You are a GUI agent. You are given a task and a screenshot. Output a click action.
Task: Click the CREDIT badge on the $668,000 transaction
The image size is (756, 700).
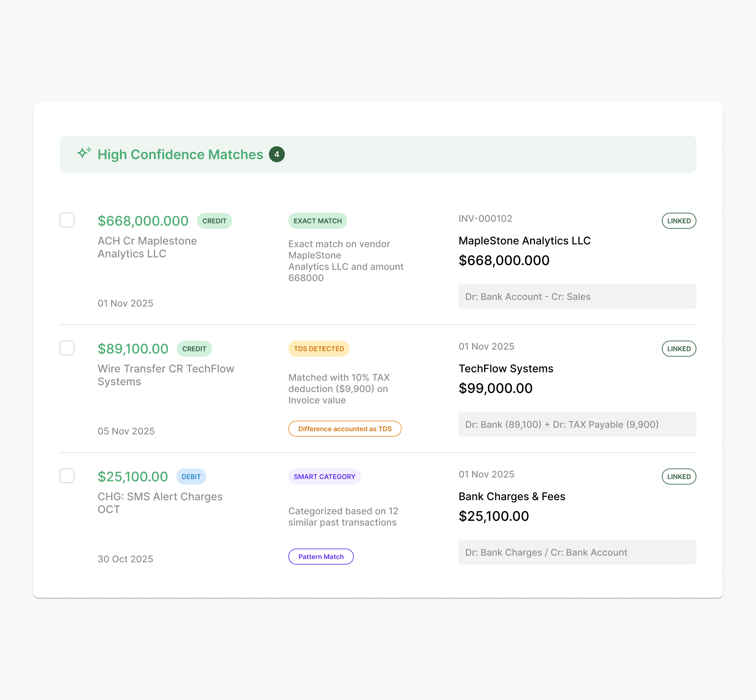(x=214, y=221)
